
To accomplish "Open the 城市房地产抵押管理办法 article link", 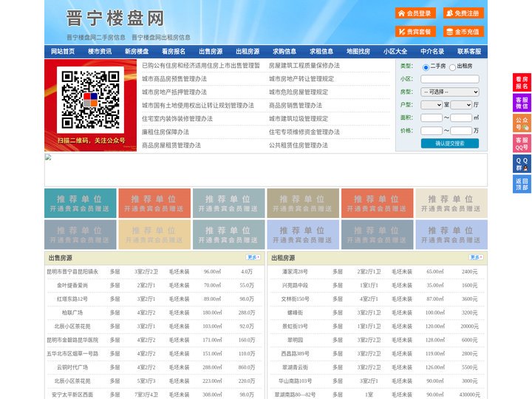I will point(174,92).
